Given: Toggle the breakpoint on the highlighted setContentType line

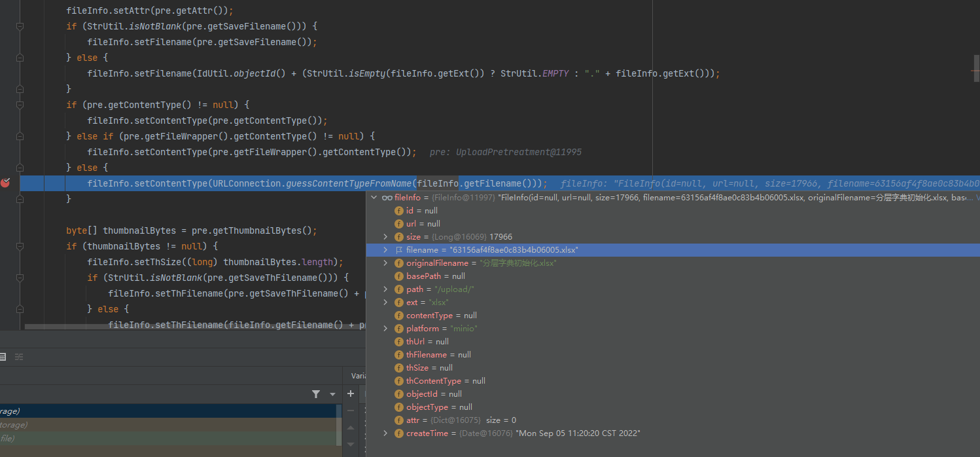Looking at the screenshot, I should [6, 183].
